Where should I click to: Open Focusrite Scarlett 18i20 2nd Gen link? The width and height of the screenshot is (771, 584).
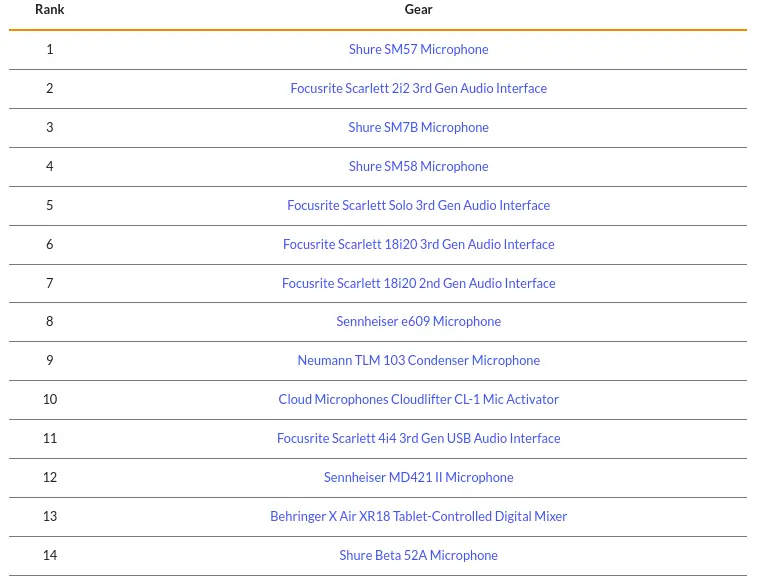(418, 284)
